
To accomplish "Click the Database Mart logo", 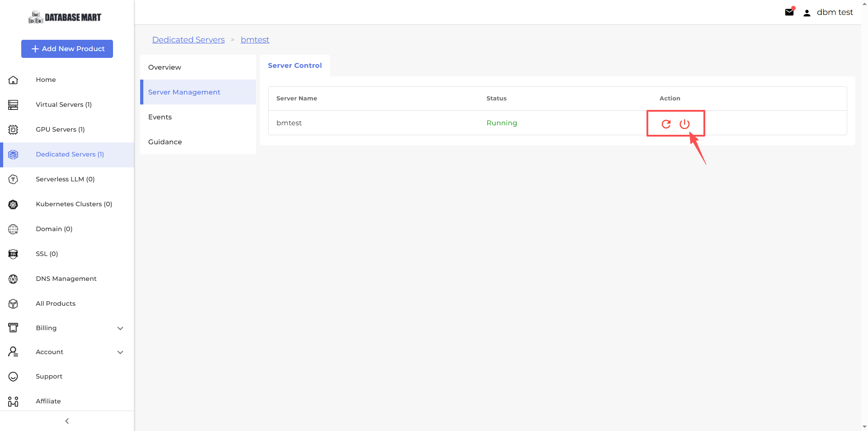I will pos(65,18).
